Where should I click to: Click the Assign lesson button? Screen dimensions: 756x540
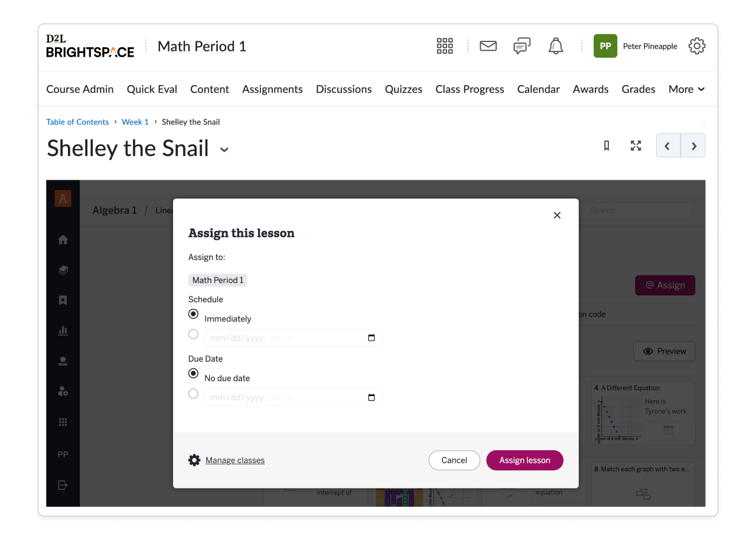point(524,460)
